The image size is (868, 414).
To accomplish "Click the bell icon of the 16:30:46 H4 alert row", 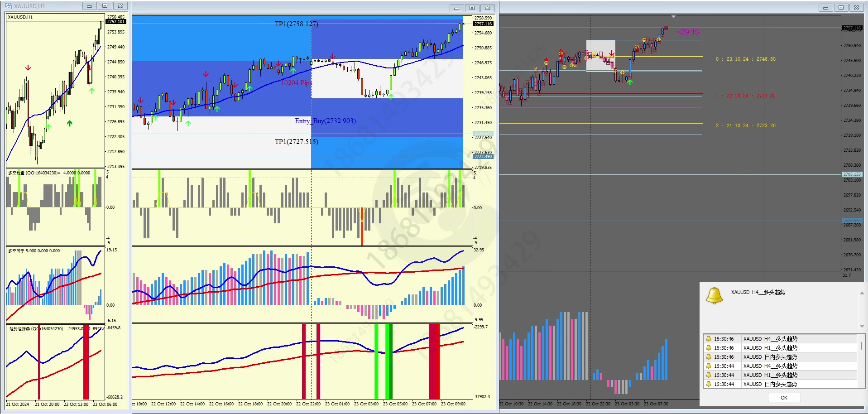I will 709,339.
